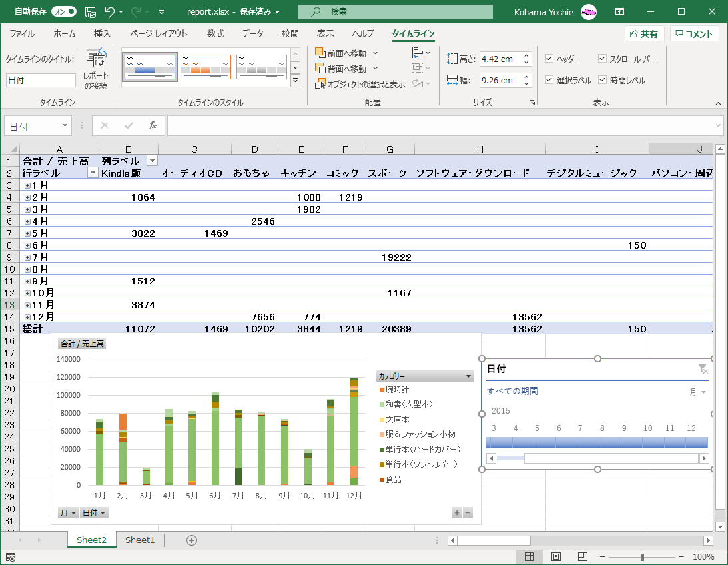Toggle the Header checkbox
Screen dimensions: 728x565
point(549,59)
